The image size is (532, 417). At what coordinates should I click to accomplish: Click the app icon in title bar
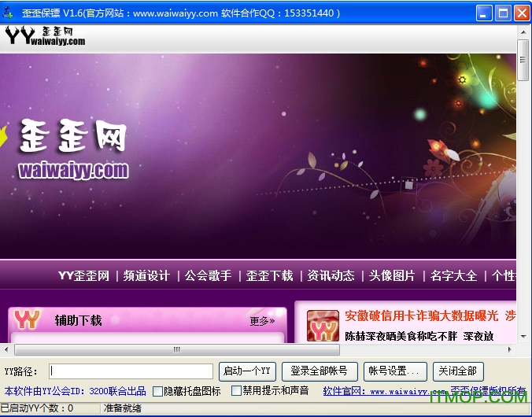pos(9,13)
